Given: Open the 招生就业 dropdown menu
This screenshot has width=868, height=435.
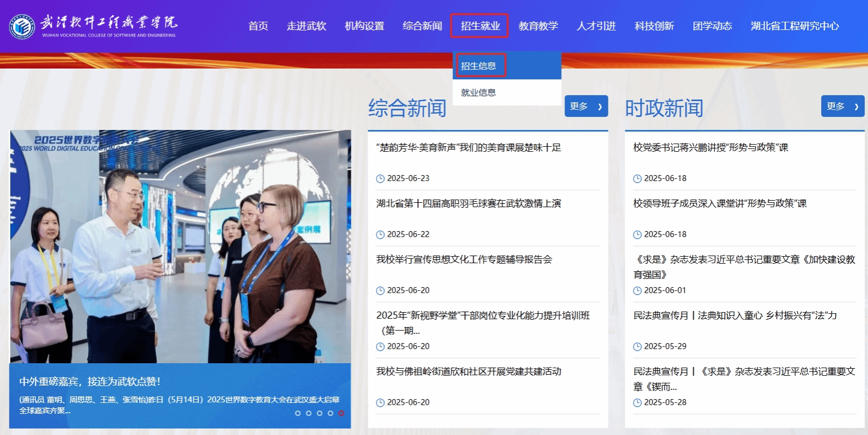Looking at the screenshot, I should pyautogui.click(x=480, y=26).
